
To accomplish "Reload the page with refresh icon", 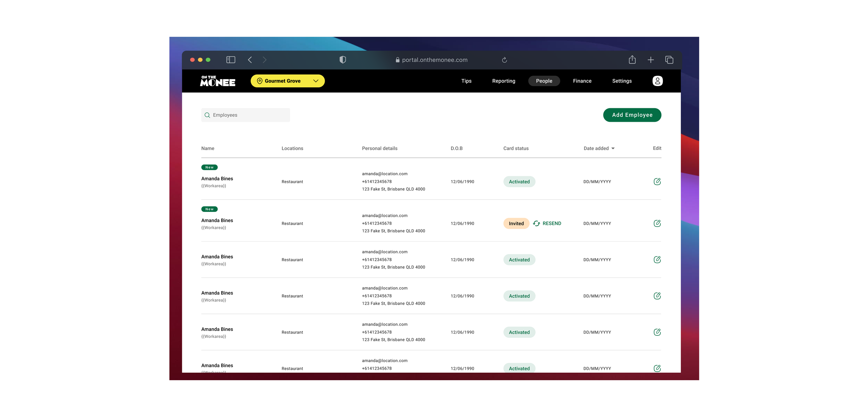I will [504, 60].
